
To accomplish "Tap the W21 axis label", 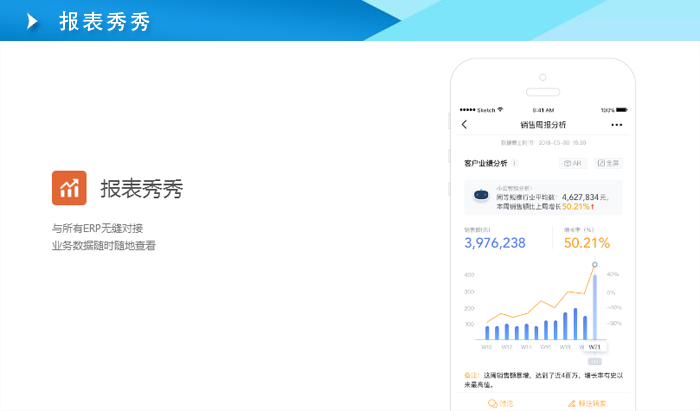I will coord(594,347).
